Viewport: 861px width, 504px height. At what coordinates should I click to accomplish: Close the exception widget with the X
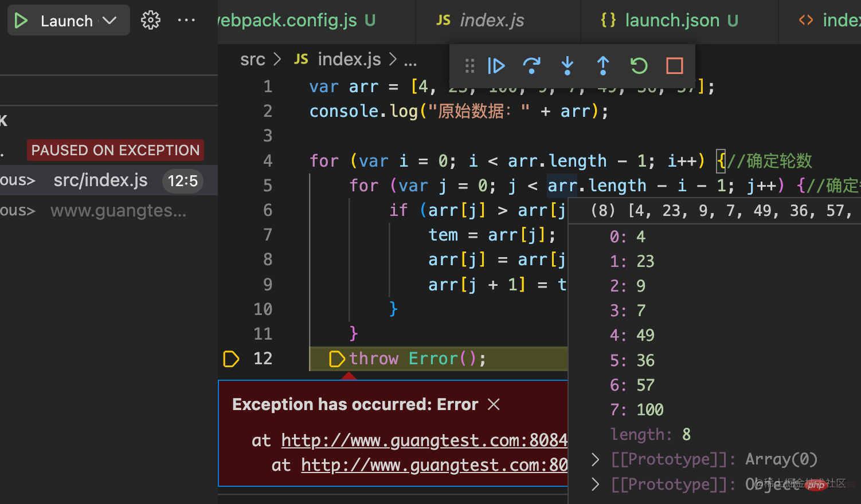click(x=494, y=404)
